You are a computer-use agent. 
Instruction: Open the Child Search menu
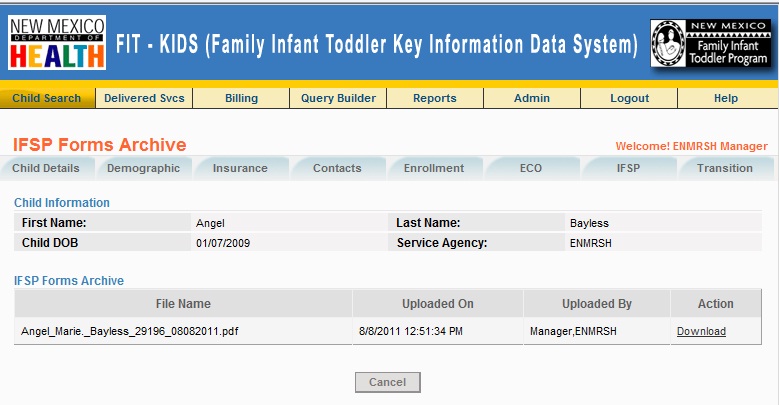click(47, 98)
